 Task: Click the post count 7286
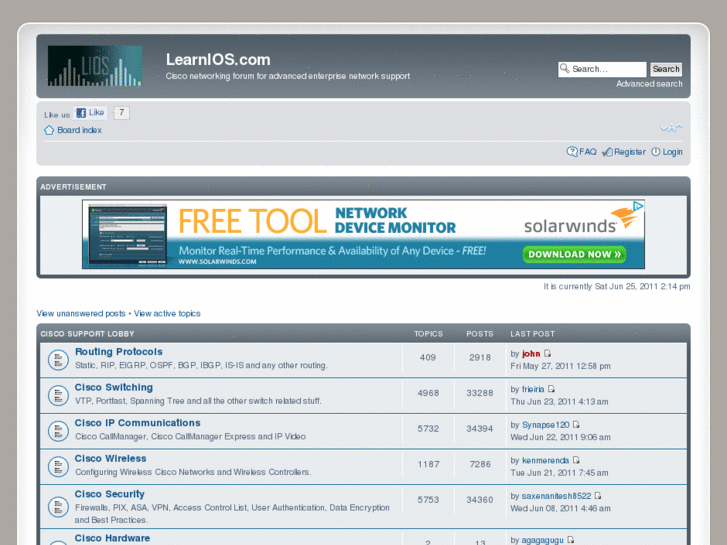point(480,464)
